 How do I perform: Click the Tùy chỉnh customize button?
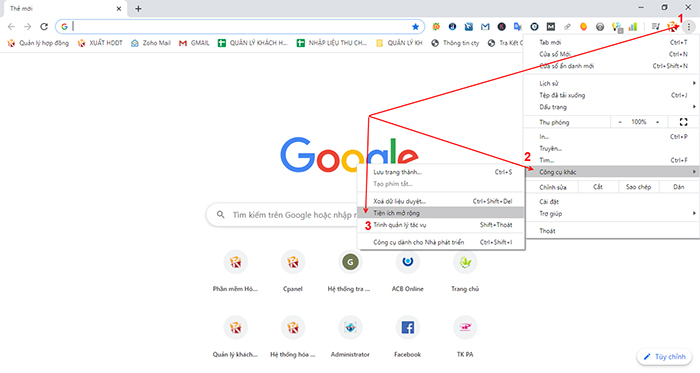(x=664, y=356)
